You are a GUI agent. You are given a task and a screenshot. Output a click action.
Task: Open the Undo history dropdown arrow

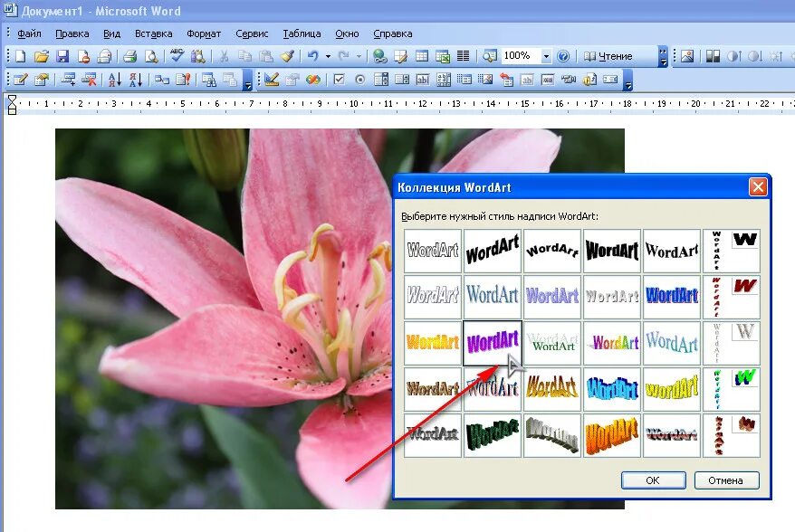[x=328, y=56]
